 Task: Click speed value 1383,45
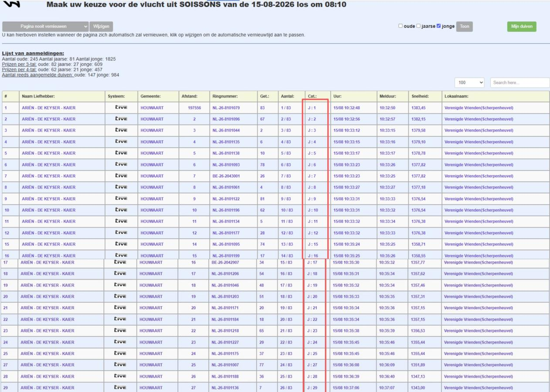click(418, 108)
